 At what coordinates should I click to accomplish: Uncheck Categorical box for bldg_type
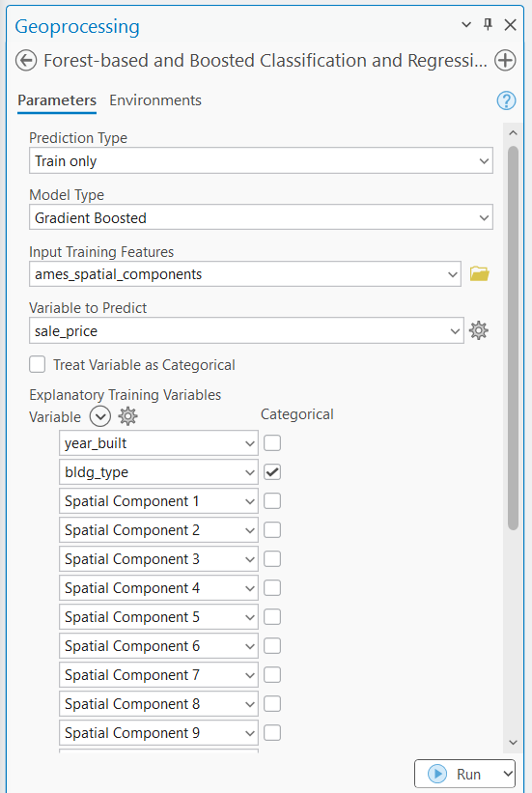coord(272,472)
